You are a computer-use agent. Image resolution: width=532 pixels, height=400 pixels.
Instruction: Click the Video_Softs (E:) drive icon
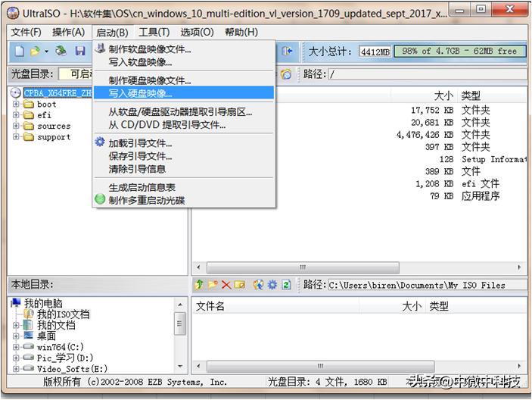coord(29,368)
